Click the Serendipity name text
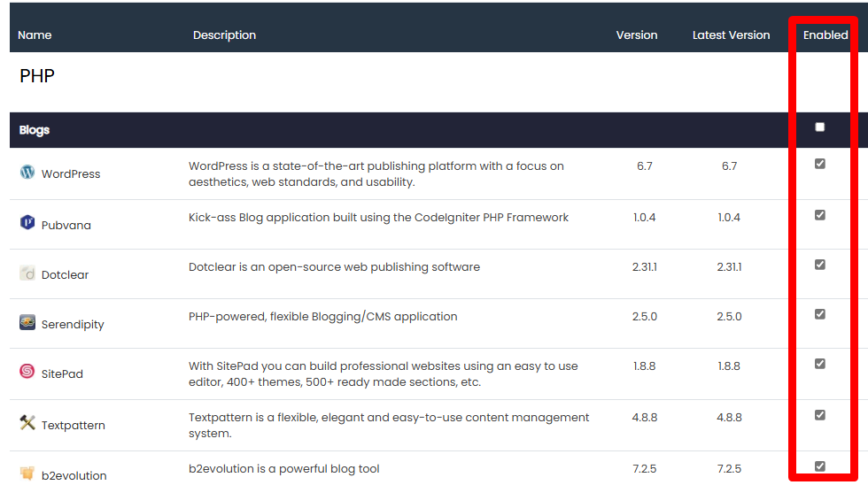This screenshot has height=485, width=868. [x=73, y=325]
